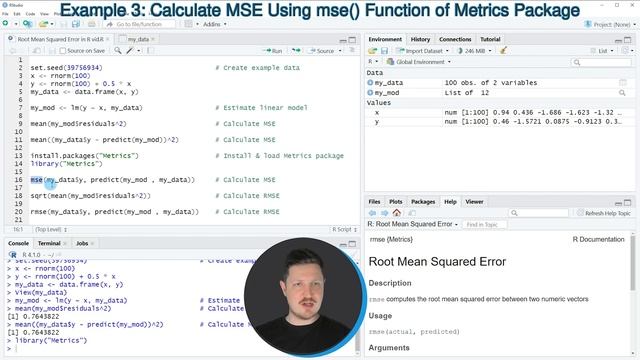Click the print icon in main toolbar
The image size is (640, 360).
pos(91,24)
